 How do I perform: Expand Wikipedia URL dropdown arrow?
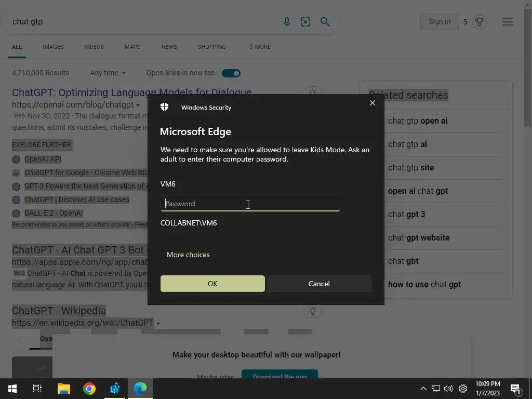tap(158, 324)
